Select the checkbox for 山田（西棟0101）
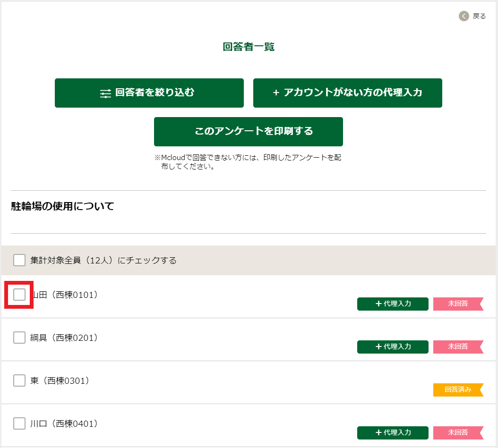Screen dimensions: 498x448 point(19,295)
